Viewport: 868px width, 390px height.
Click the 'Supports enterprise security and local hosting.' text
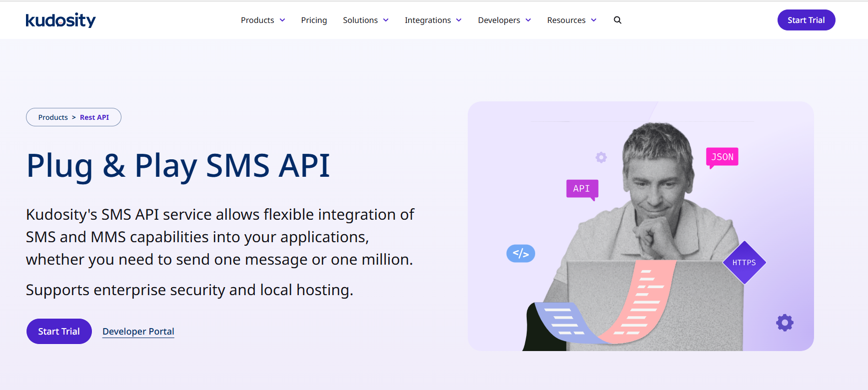click(189, 290)
